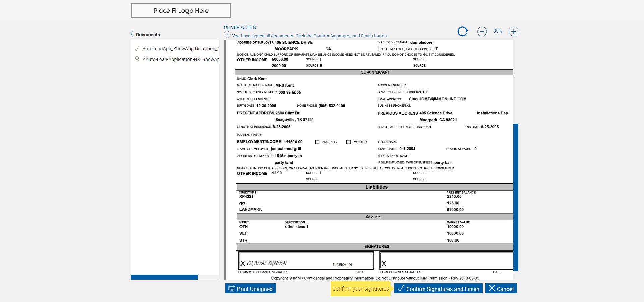644x302 pixels.
Task: Click the magnifier icon beside AAuto-Loan-Application document
Action: click(137, 59)
